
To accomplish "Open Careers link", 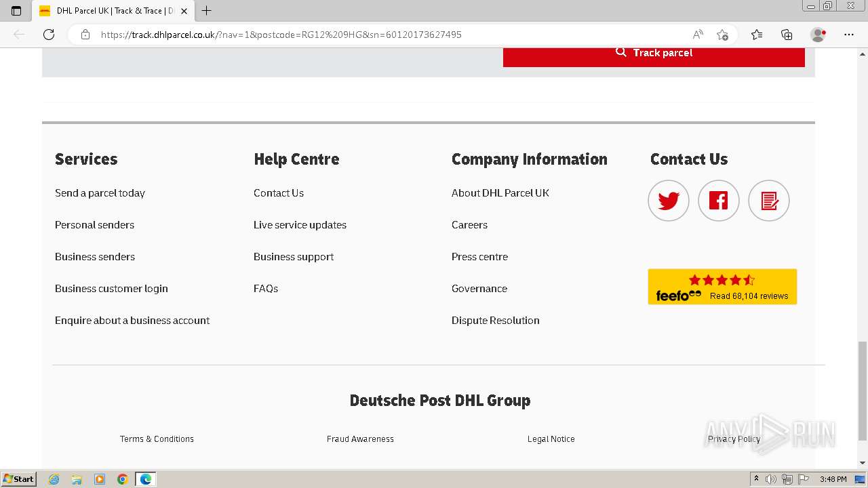I will [469, 225].
